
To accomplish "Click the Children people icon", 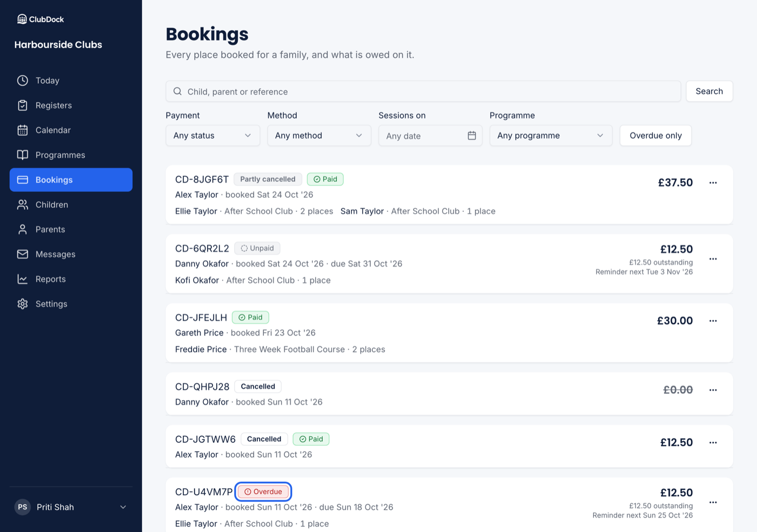I will (x=23, y=205).
